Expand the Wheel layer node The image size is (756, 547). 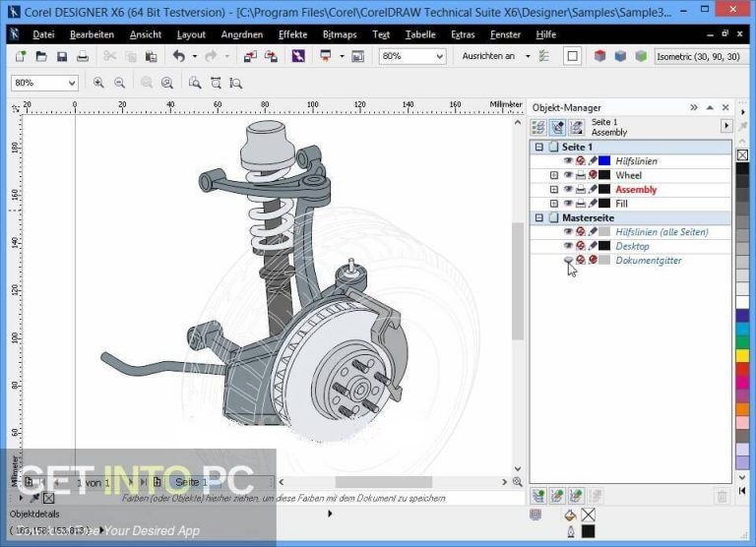coord(554,175)
